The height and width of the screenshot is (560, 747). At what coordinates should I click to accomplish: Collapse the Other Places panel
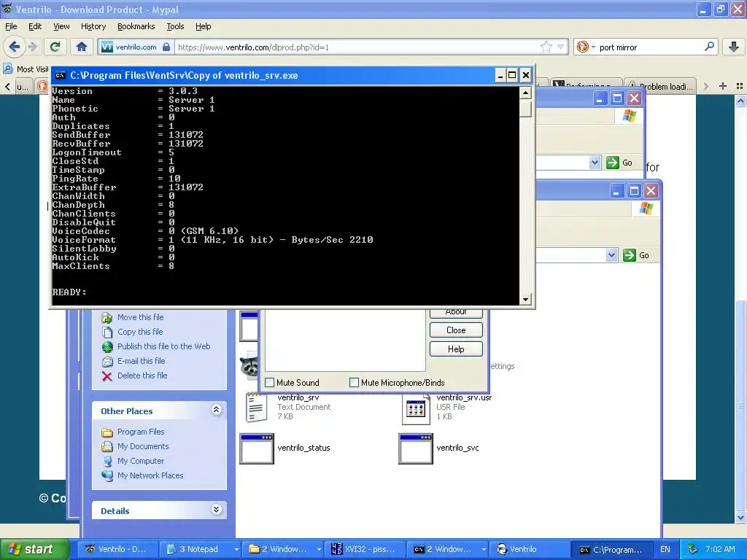(x=216, y=410)
